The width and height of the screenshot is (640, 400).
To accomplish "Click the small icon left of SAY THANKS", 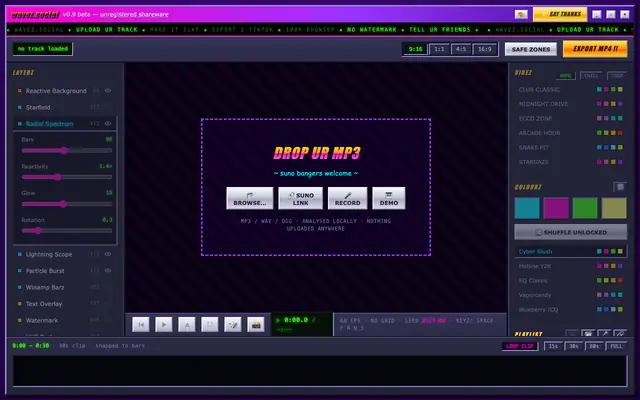I will (x=521, y=14).
